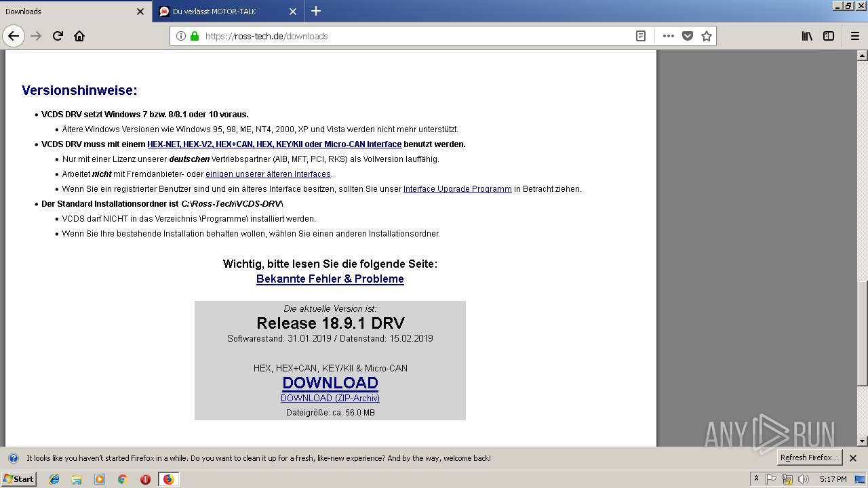Open the volume speaker tray icon

804,479
